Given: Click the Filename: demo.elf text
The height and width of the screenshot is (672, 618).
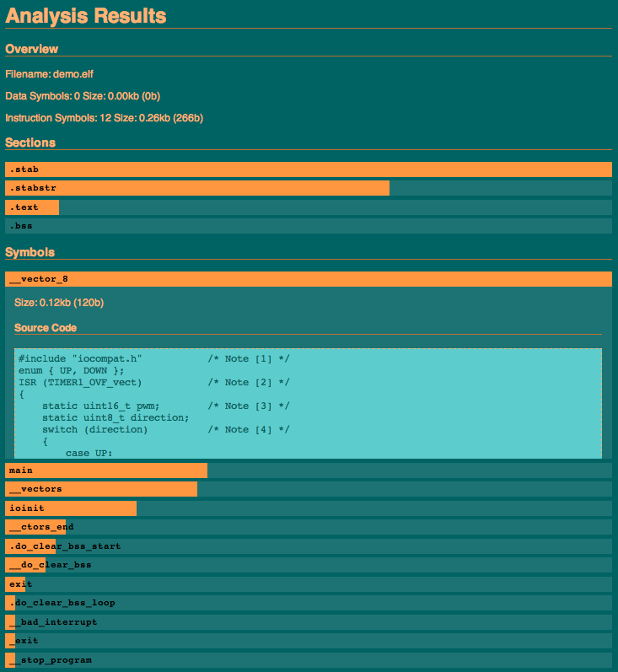Looking at the screenshot, I should point(49,74).
